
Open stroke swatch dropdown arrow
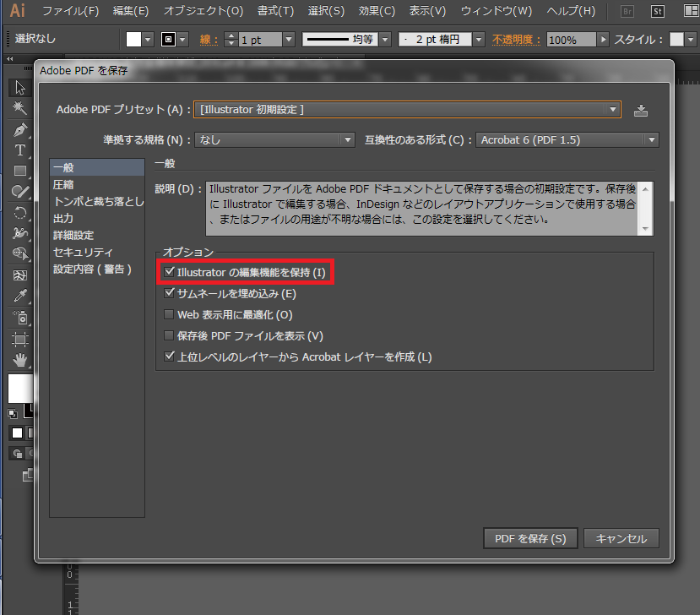pyautogui.click(x=182, y=40)
